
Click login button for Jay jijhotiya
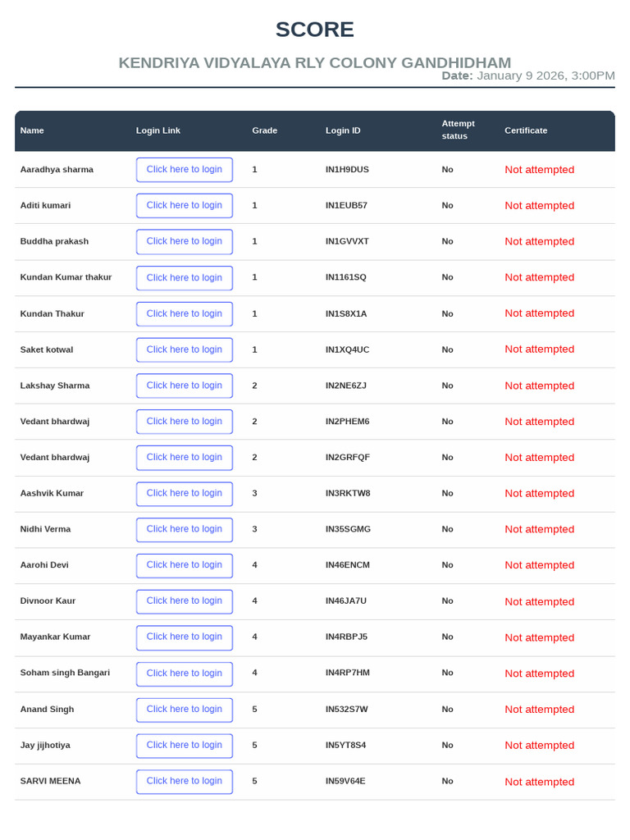tap(185, 745)
